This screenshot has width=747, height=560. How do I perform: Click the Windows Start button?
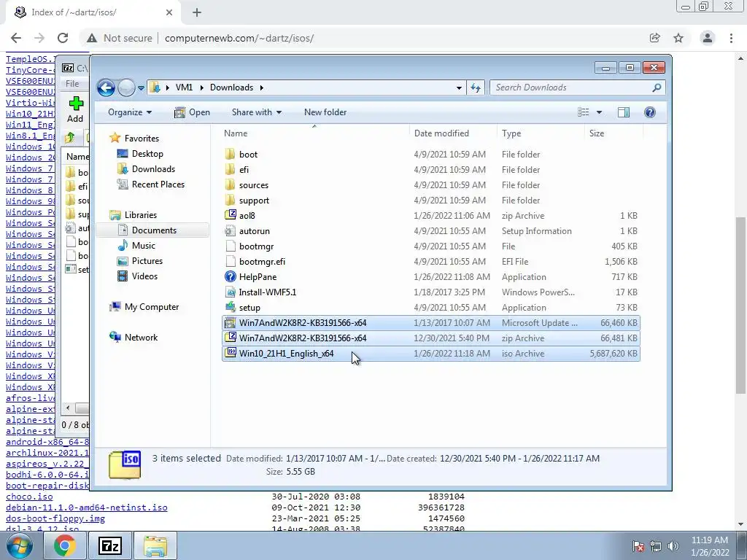pos(19,545)
